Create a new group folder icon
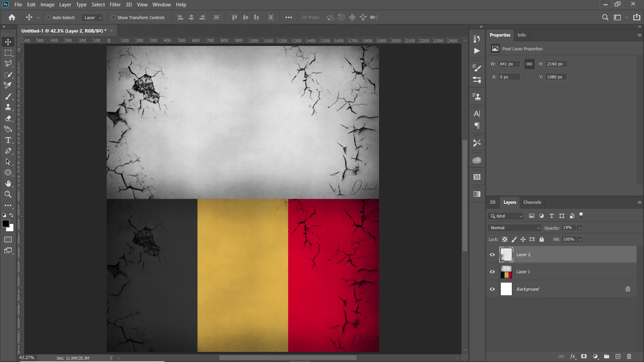644x362 pixels. click(606, 356)
